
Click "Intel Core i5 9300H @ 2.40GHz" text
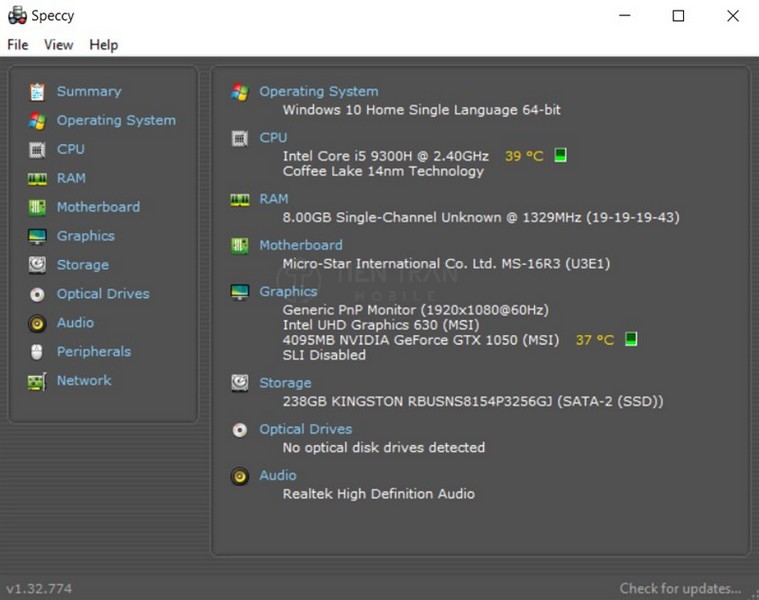point(386,156)
